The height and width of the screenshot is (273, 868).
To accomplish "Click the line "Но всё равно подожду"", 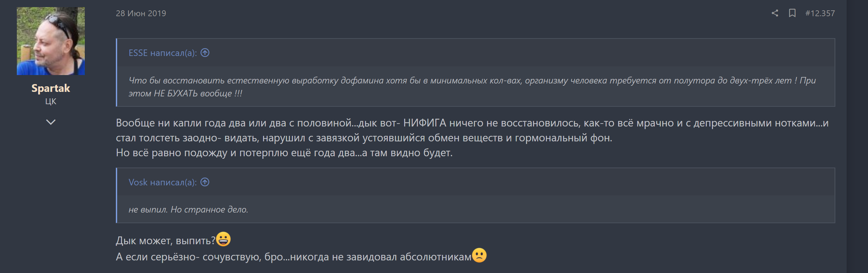I will [284, 153].
